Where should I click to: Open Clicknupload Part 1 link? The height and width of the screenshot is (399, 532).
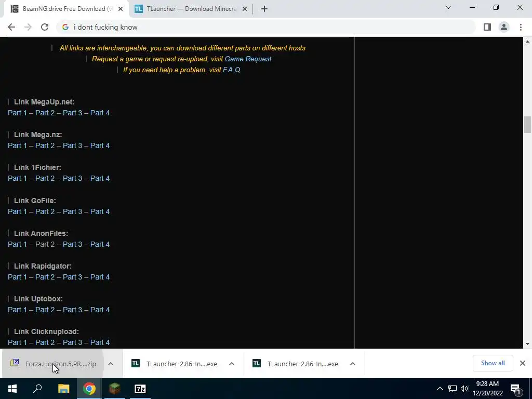coord(17,342)
